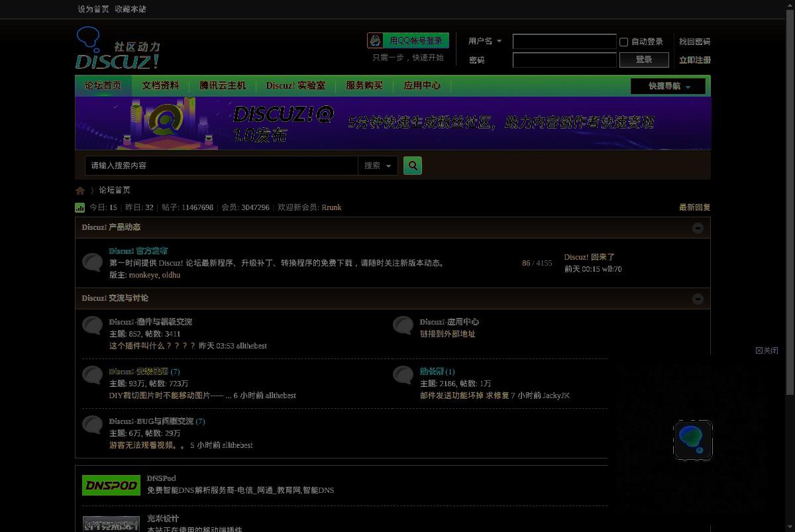Click the Discuz! site logo
The width and height of the screenshot is (795, 532).
[117, 48]
